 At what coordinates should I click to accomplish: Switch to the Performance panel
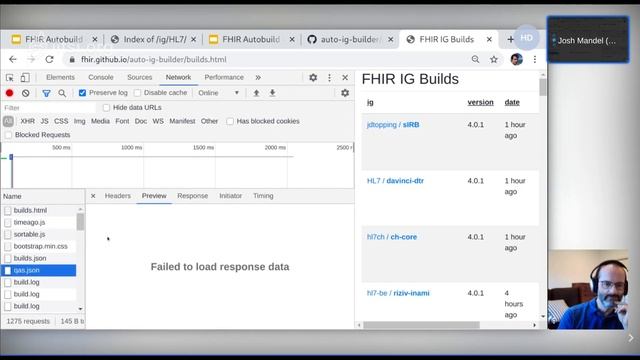[224, 78]
